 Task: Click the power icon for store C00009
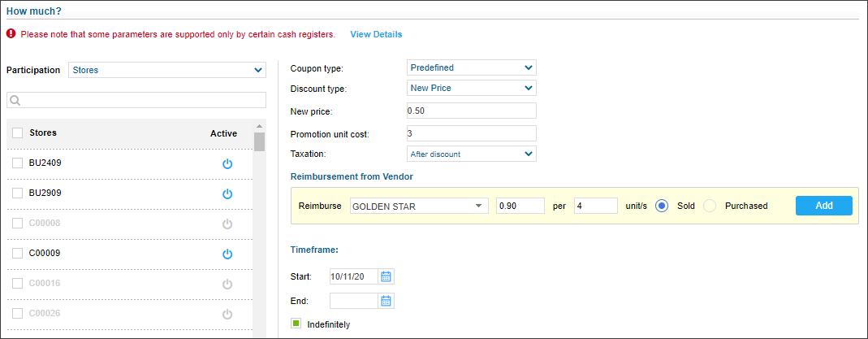[x=227, y=254]
